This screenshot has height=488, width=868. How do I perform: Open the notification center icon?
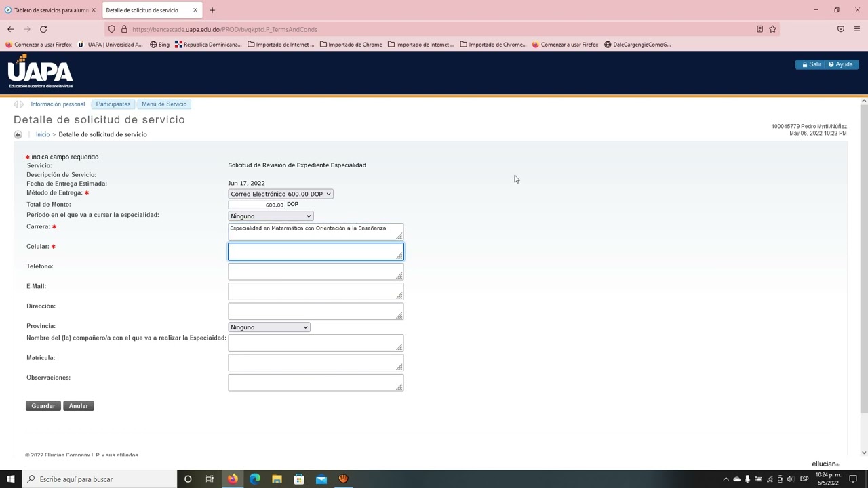coord(854,479)
